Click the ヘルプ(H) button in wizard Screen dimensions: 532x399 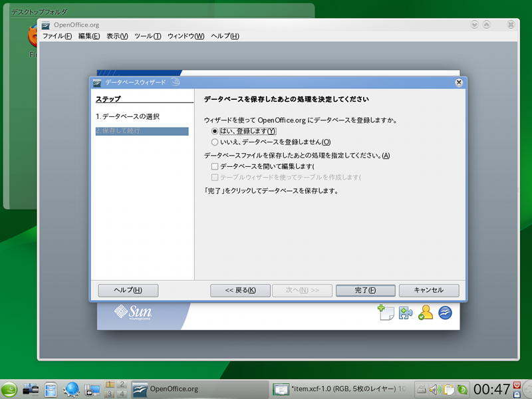pos(128,291)
